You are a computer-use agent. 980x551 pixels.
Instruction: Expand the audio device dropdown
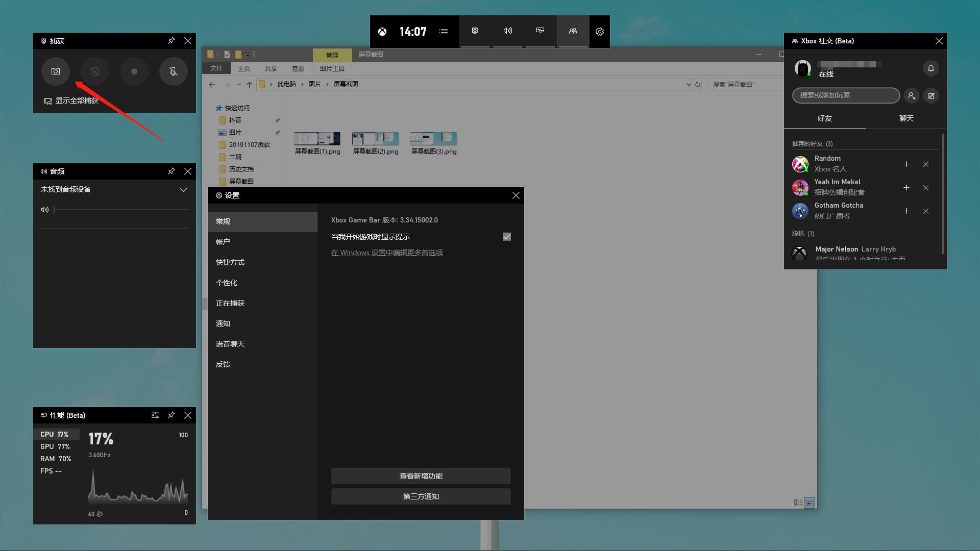point(184,190)
